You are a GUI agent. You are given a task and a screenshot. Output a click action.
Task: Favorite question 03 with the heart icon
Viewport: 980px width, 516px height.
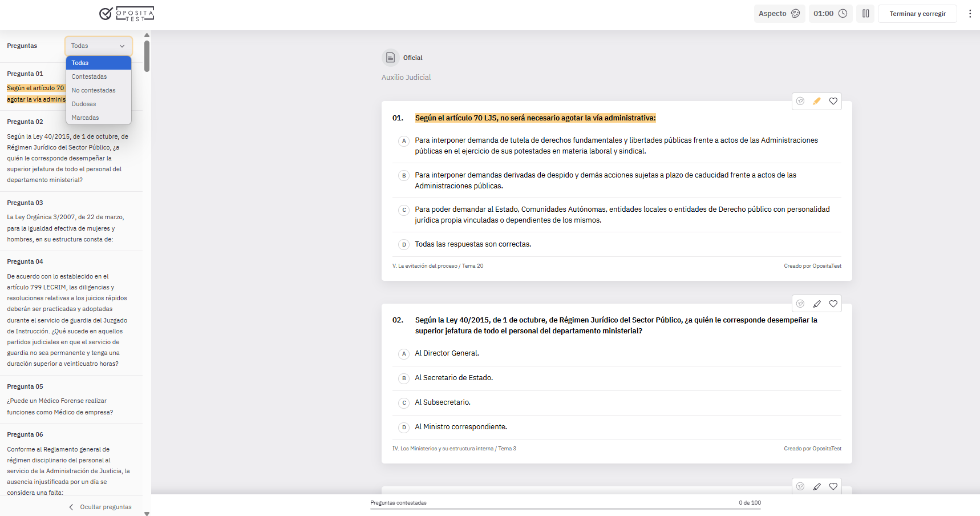tap(833, 486)
